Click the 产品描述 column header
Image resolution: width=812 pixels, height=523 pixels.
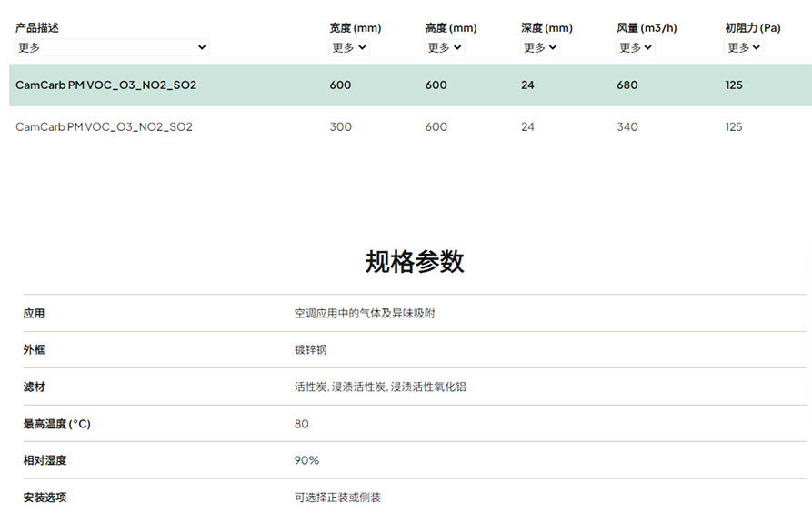[36, 28]
